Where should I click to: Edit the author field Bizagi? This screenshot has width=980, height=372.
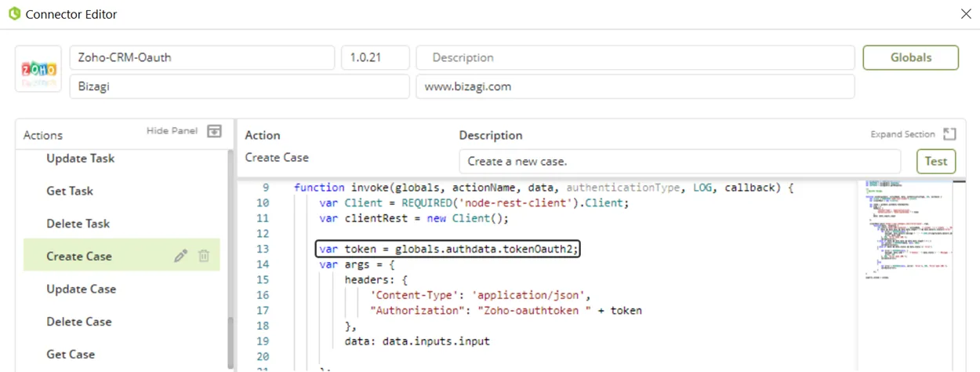[x=239, y=86]
